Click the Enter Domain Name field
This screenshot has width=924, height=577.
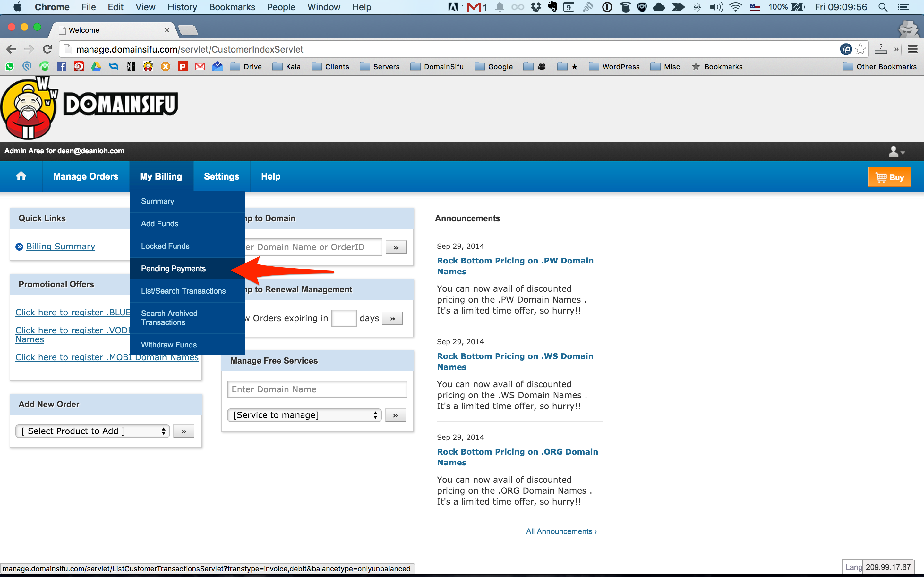pyautogui.click(x=317, y=389)
